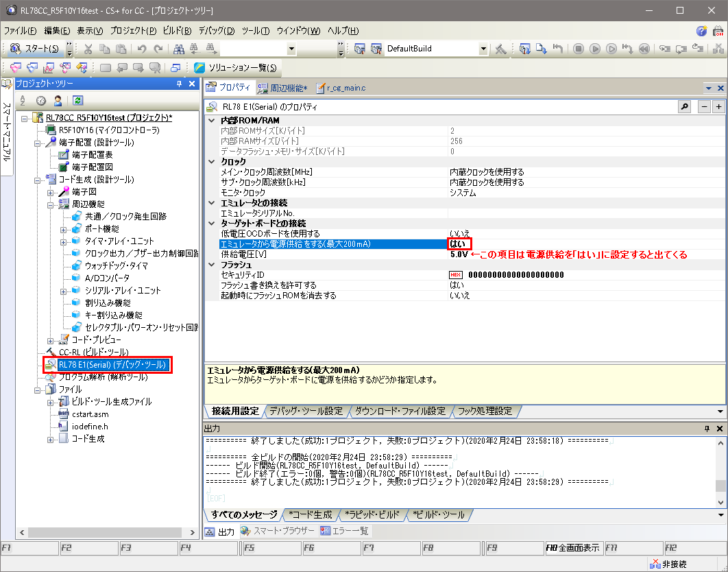Screen dimensions: 728x572
Task: Click the セキュリティID hex value field
Action: coord(587,275)
